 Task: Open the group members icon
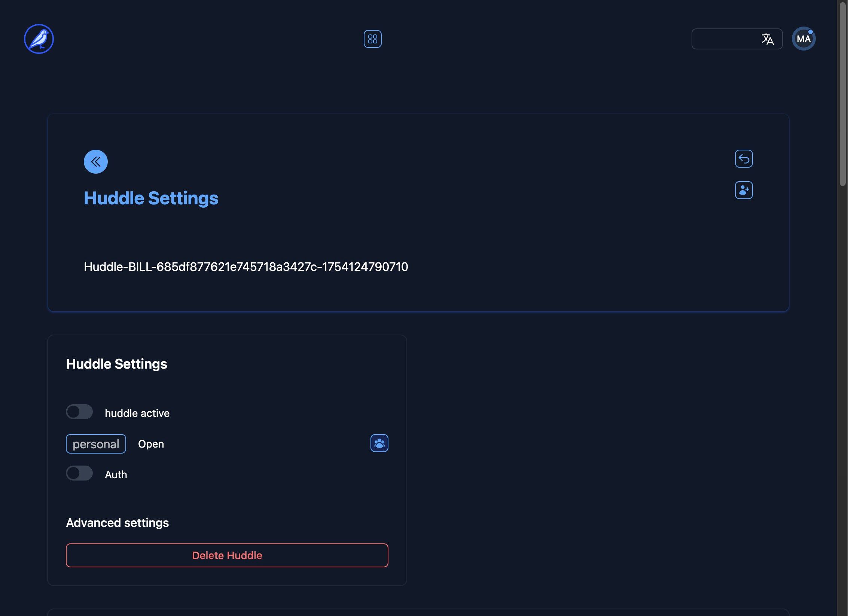click(379, 443)
